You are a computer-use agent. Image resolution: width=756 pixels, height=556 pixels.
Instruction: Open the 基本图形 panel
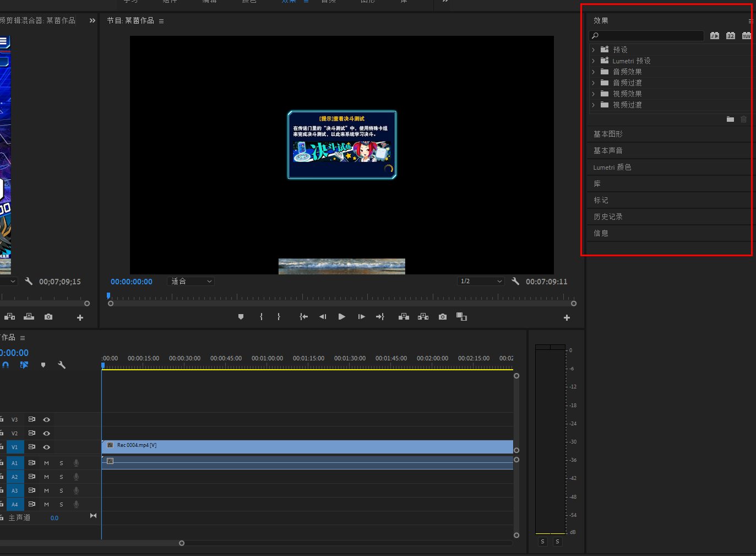tap(608, 134)
